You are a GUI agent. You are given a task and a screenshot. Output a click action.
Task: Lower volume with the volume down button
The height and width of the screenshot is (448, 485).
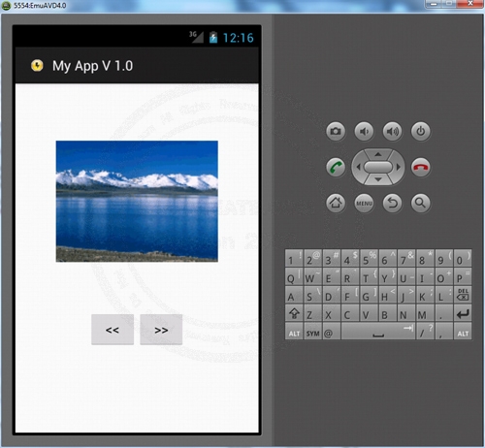pyautogui.click(x=364, y=131)
